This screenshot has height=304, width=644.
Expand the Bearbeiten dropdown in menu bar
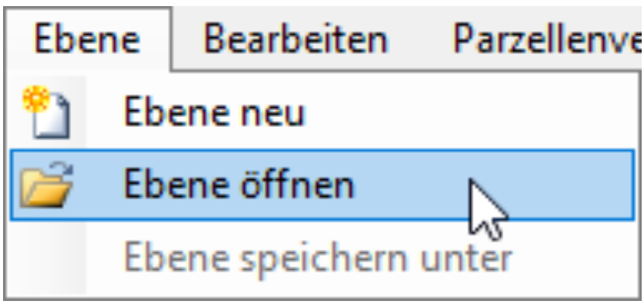click(x=296, y=38)
